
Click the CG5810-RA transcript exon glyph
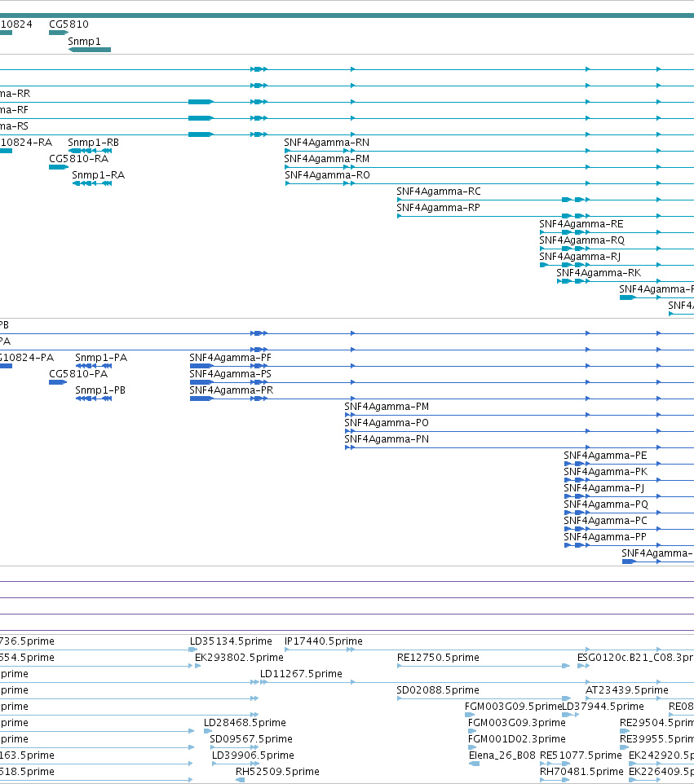(59, 167)
